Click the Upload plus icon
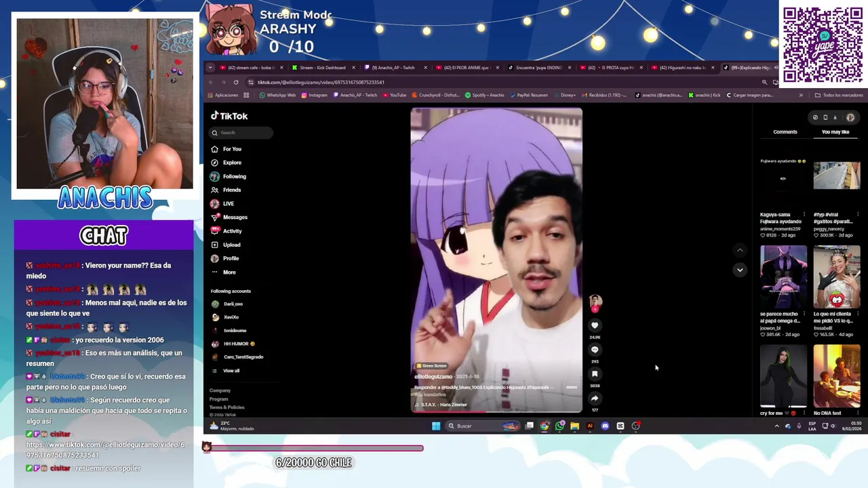The width and height of the screenshot is (868, 488). pyautogui.click(x=215, y=245)
